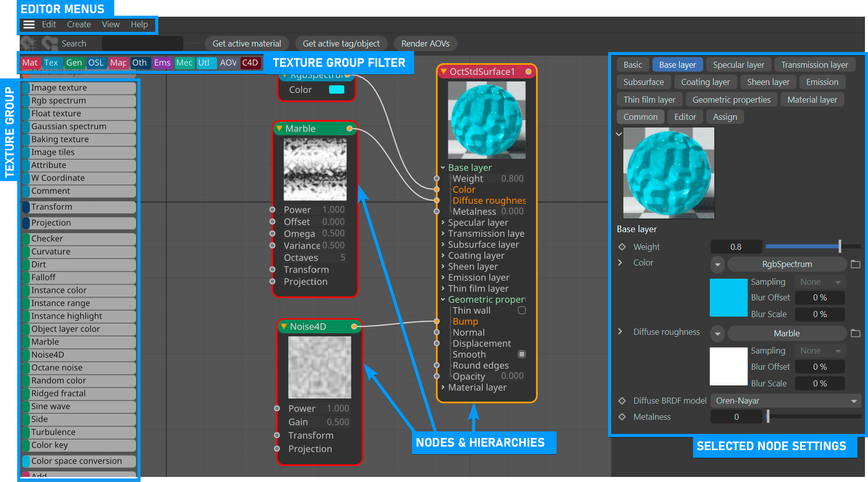Toggle the C4D texture group filter
This screenshot has height=482, width=868.
[250, 63]
